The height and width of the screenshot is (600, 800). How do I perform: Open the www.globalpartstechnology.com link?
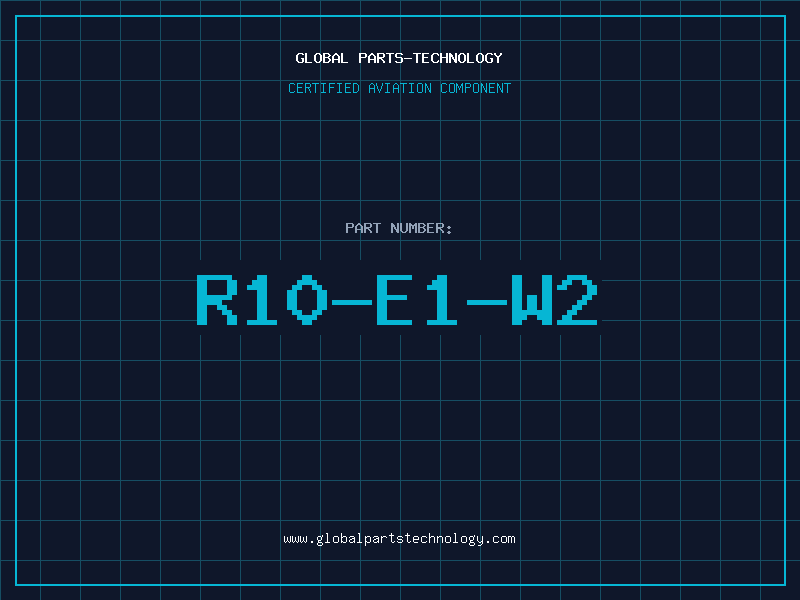tap(399, 539)
